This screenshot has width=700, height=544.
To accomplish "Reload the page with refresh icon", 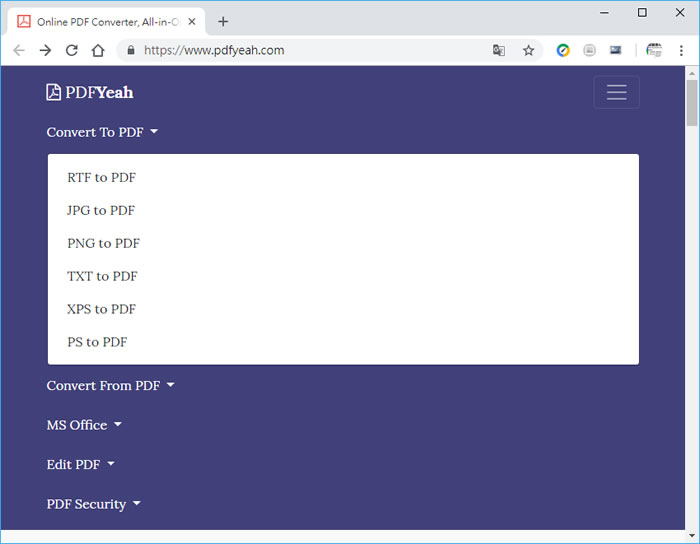I will (x=71, y=50).
